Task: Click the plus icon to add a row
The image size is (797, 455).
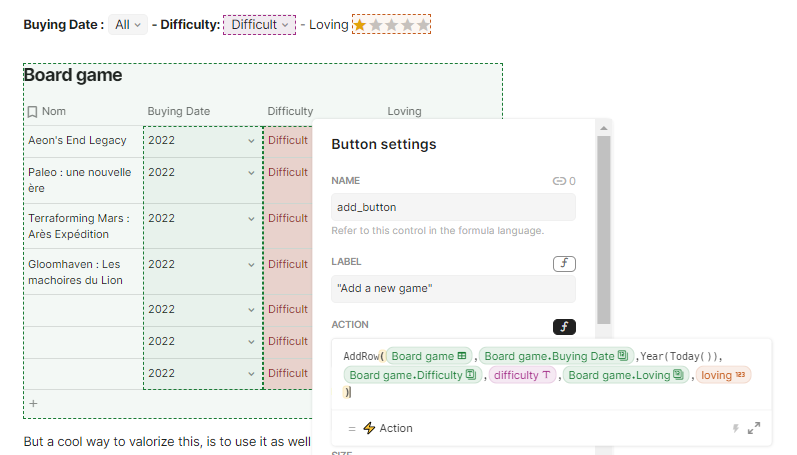Action: coord(33,404)
